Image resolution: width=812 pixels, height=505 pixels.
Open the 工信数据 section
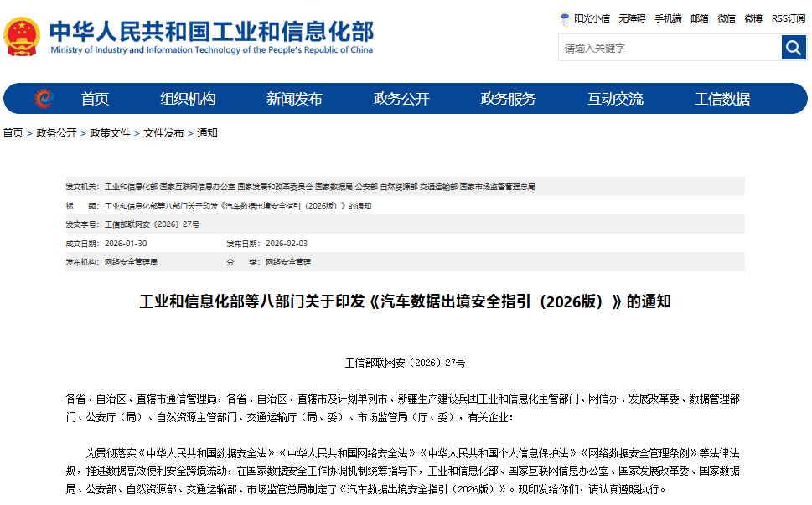coord(722,97)
